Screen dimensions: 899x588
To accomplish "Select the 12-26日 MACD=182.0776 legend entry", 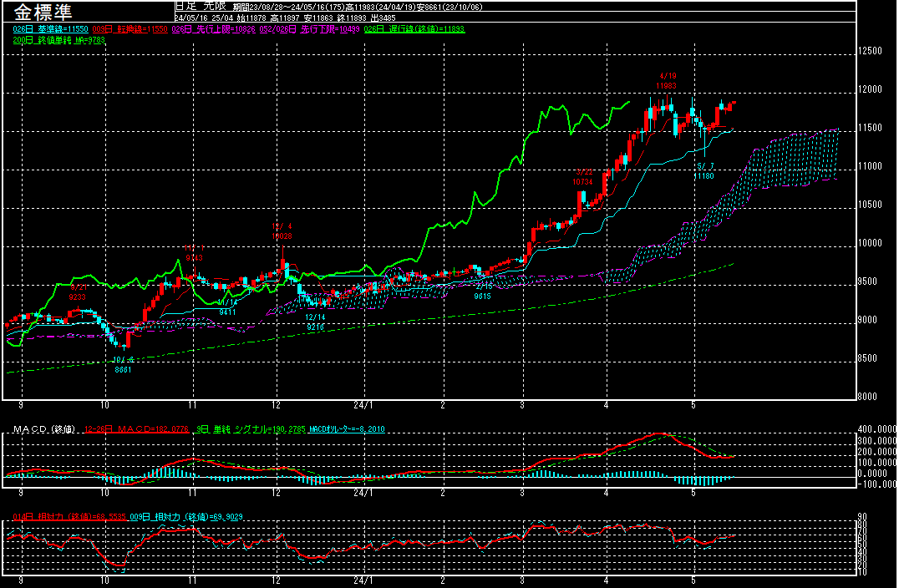I will [x=136, y=429].
